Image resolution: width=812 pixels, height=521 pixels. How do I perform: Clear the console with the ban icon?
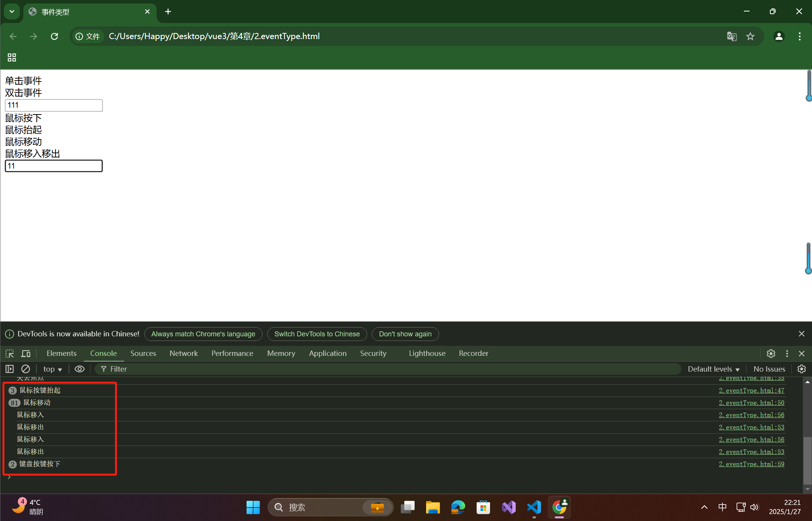coord(26,369)
